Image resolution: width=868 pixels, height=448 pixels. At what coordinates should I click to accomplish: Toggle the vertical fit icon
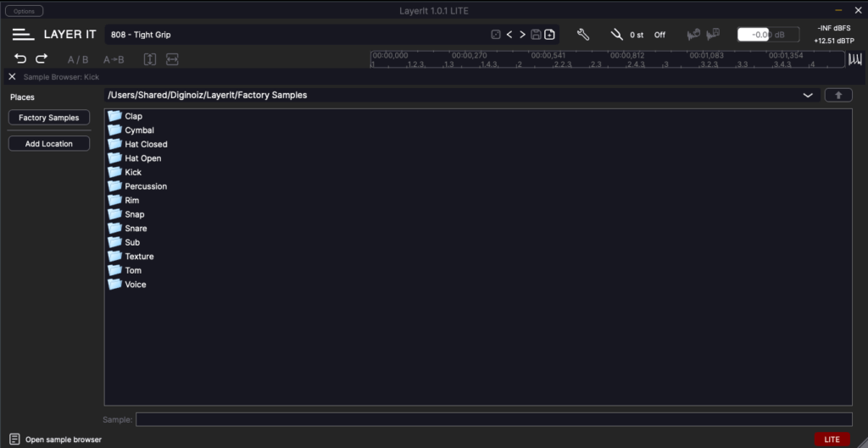(x=150, y=60)
